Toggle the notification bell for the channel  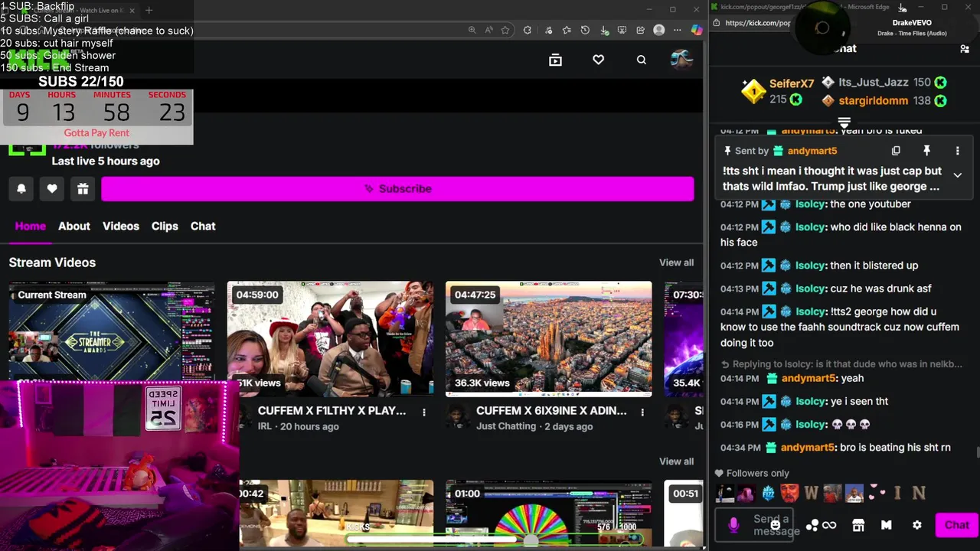(21, 188)
